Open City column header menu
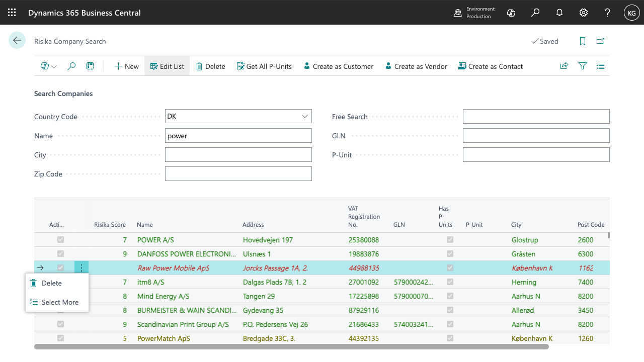The width and height of the screenshot is (644, 362). 516,225
